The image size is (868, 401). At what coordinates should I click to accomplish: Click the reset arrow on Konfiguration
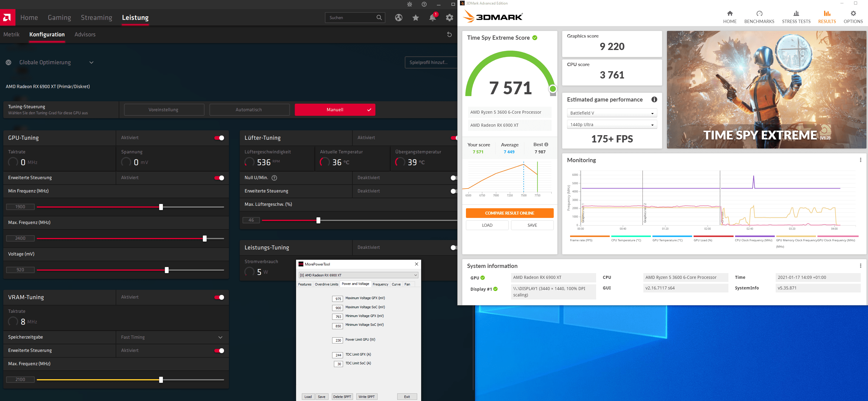point(449,34)
